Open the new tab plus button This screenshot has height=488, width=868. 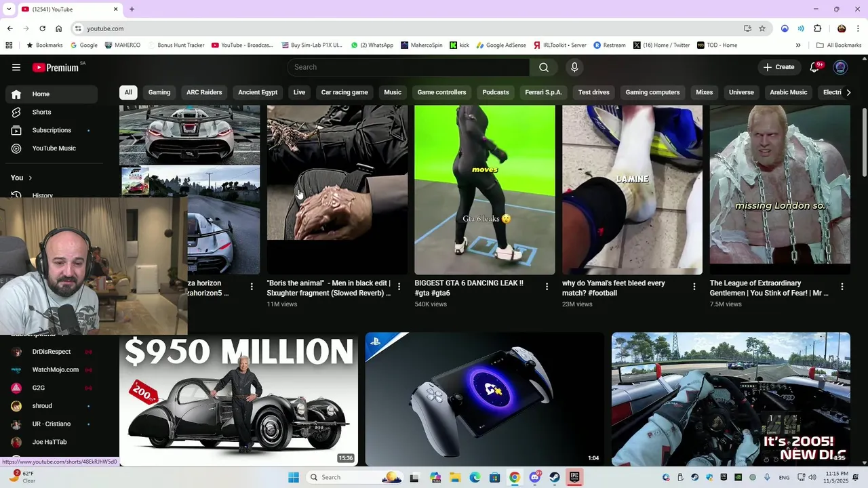[132, 9]
